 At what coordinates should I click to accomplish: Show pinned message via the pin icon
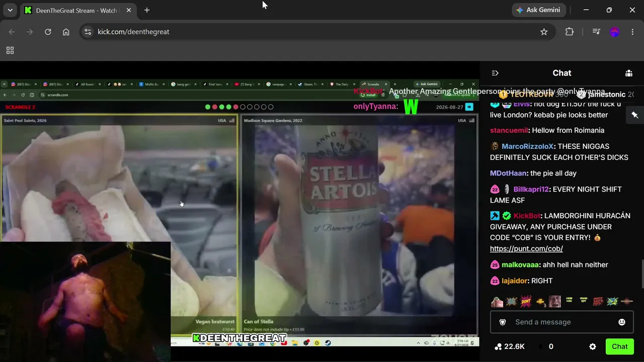click(x=635, y=115)
